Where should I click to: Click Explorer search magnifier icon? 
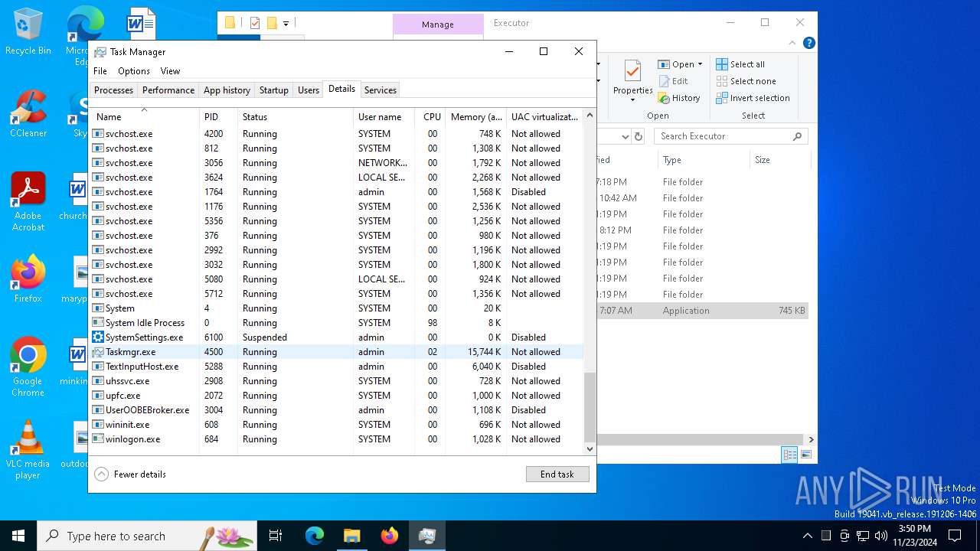[797, 136]
